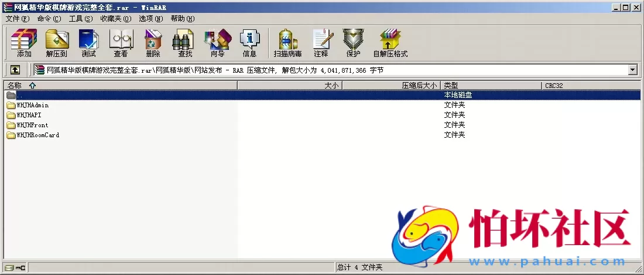Go up one folder level button
644x275 pixels.
15,70
